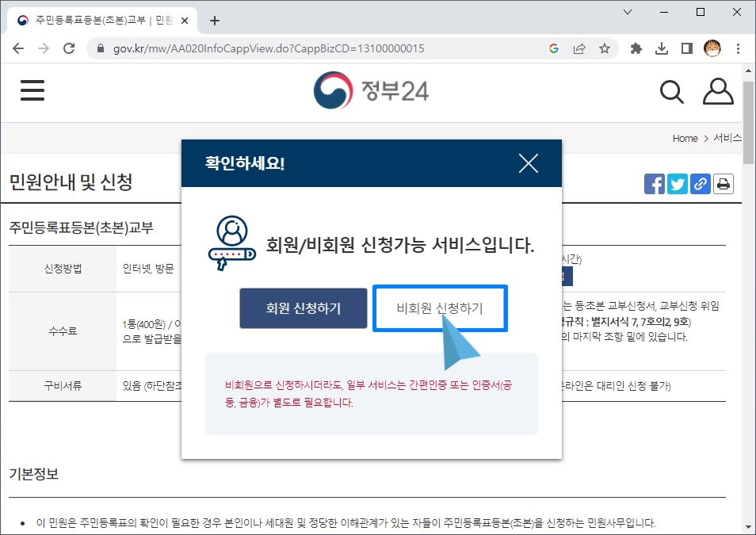The image size is (756, 535).
Task: Click dialog title 확인하세요!
Action: 245,163
